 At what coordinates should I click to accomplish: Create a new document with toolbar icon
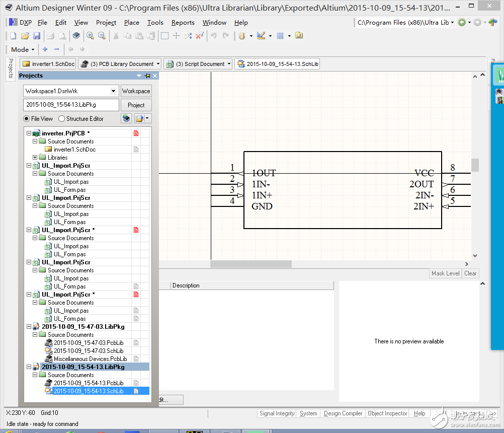(x=13, y=36)
